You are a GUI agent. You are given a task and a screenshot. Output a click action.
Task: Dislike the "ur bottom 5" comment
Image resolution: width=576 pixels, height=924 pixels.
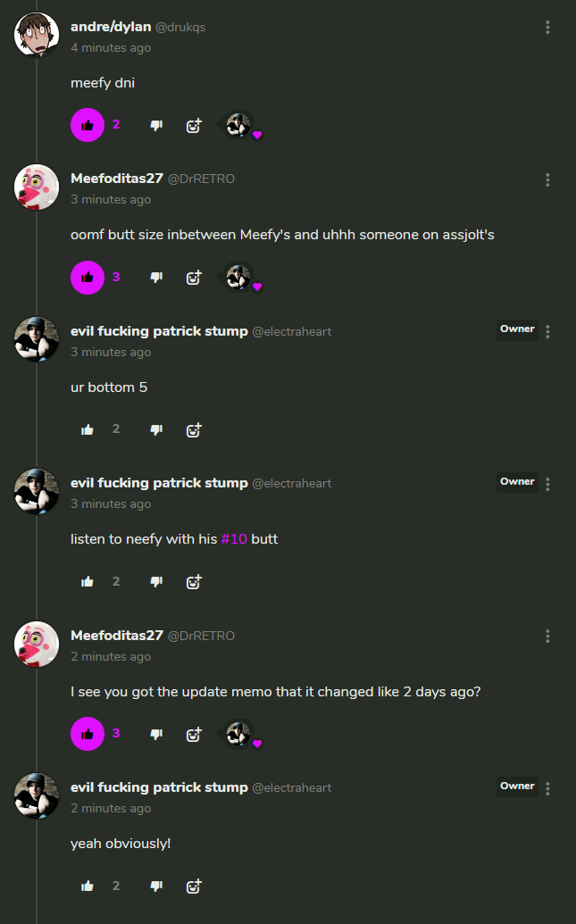156,429
